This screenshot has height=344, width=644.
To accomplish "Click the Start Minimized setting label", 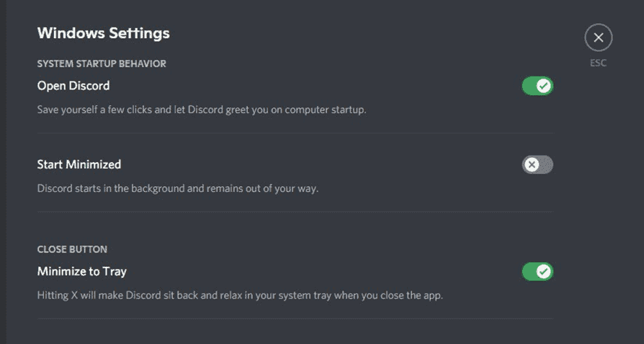I will tap(79, 164).
